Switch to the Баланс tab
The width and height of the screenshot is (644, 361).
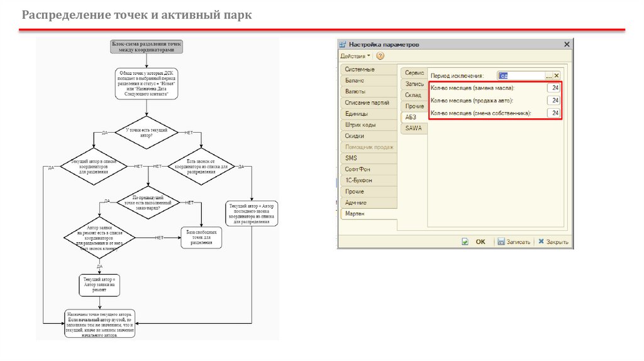[369, 81]
